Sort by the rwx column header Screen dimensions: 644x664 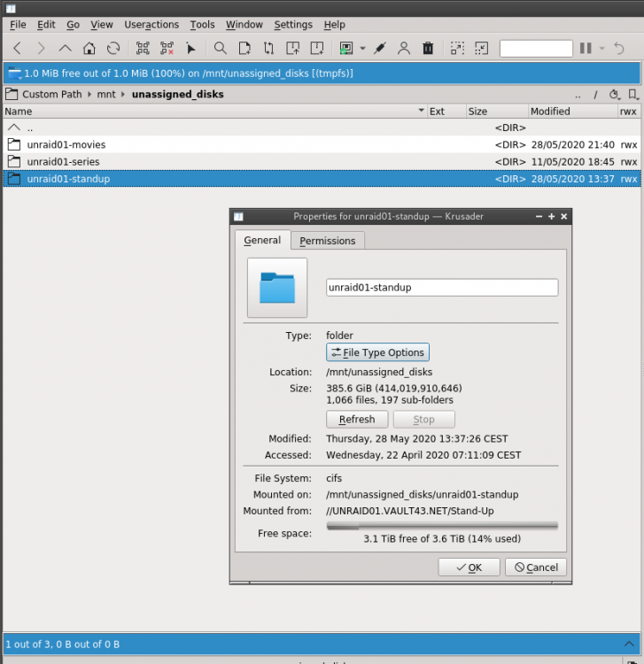629,112
